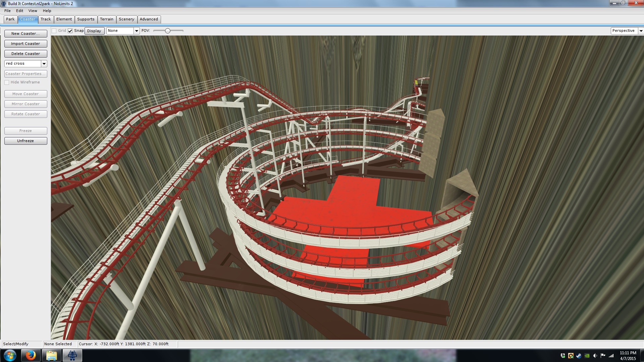Open Firefox from the taskbar
The height and width of the screenshot is (362, 644).
point(31,355)
